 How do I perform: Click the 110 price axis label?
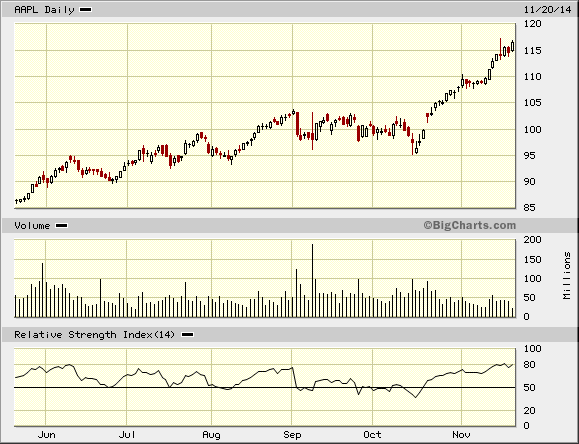[532, 77]
